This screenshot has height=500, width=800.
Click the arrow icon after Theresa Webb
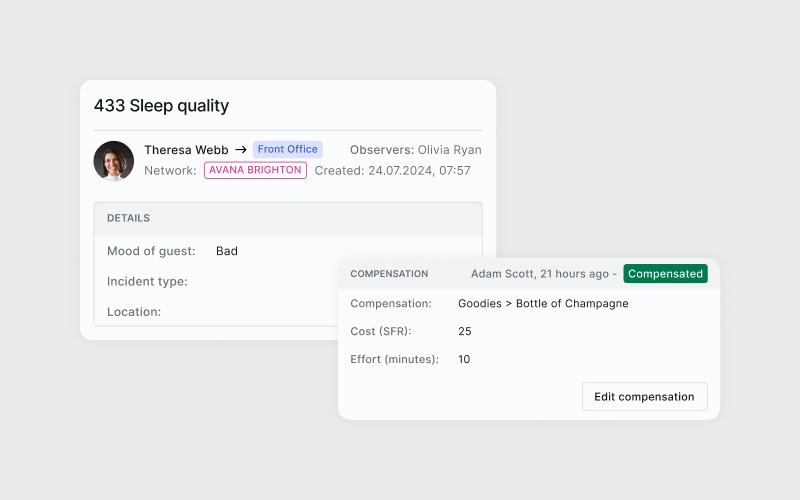pos(241,150)
